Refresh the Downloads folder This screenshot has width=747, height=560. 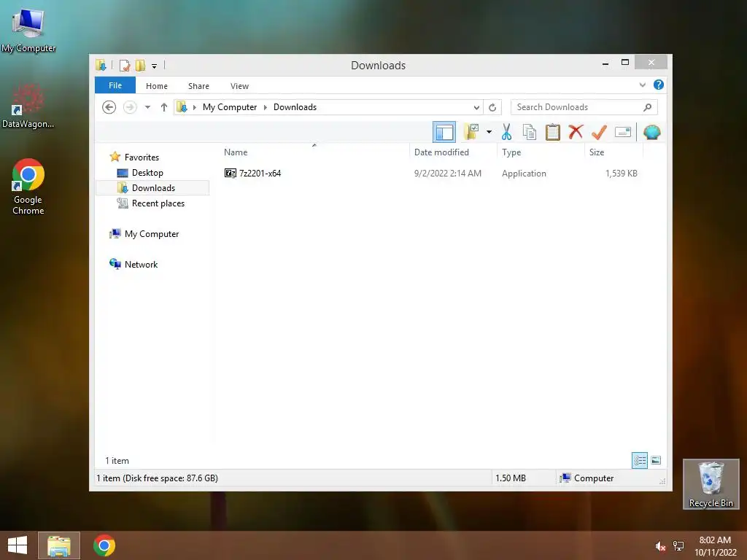point(492,107)
